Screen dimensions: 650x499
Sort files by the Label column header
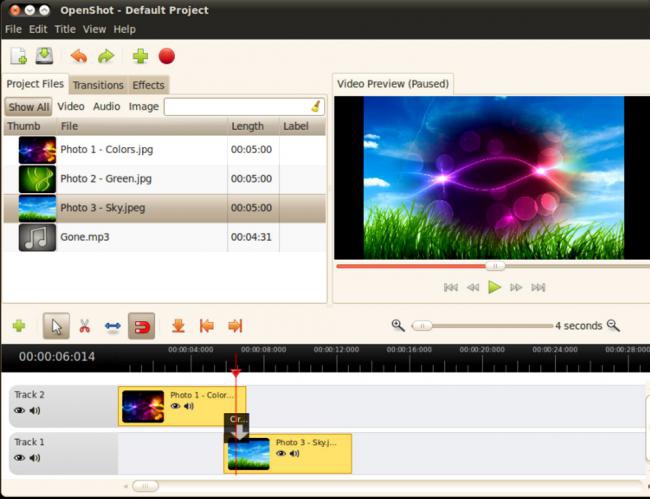303,126
